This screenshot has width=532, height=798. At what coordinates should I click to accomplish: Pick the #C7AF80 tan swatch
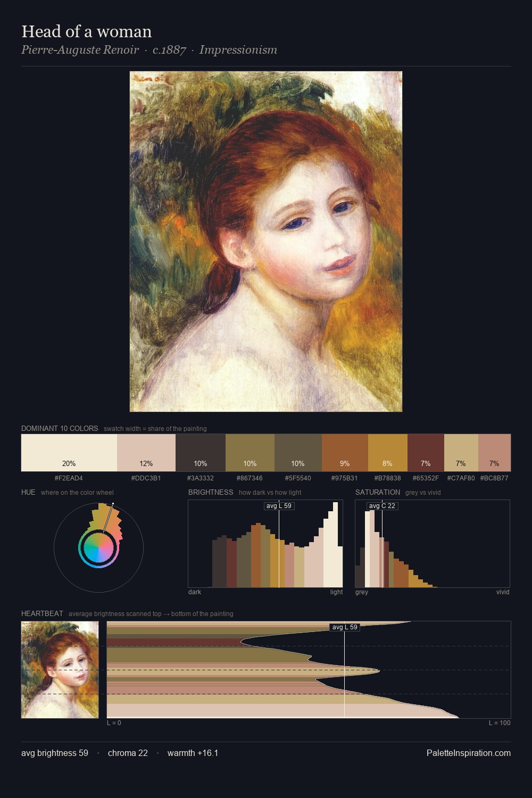point(461,453)
